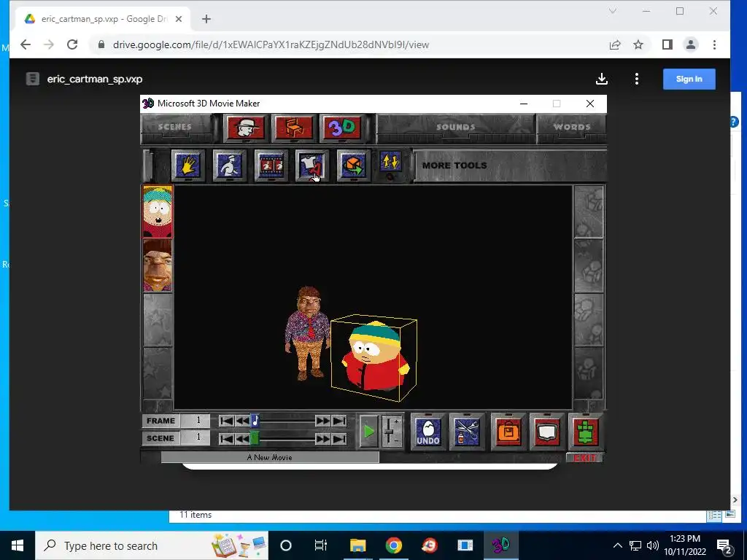Click the volume control slider
This screenshot has height=560, width=747.
pyautogui.click(x=392, y=430)
